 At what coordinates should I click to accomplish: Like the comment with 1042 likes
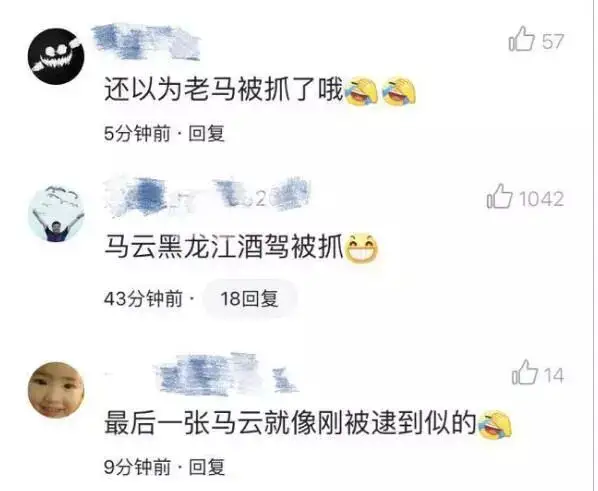click(x=500, y=196)
